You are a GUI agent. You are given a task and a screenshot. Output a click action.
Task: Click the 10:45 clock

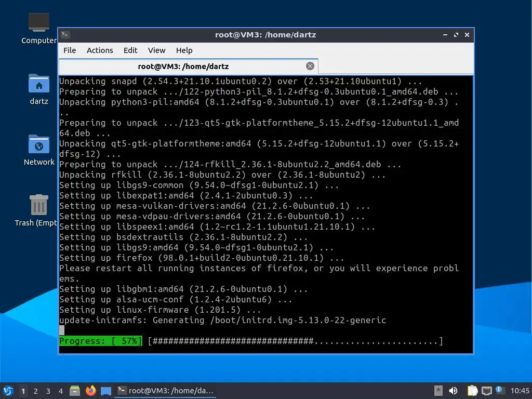tap(520, 391)
